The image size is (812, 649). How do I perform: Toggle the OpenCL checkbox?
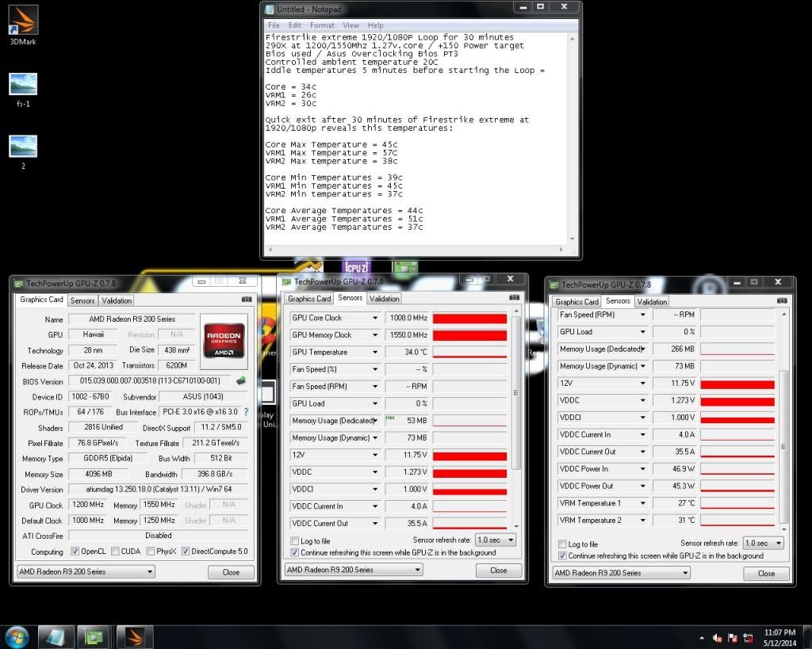coord(75,552)
